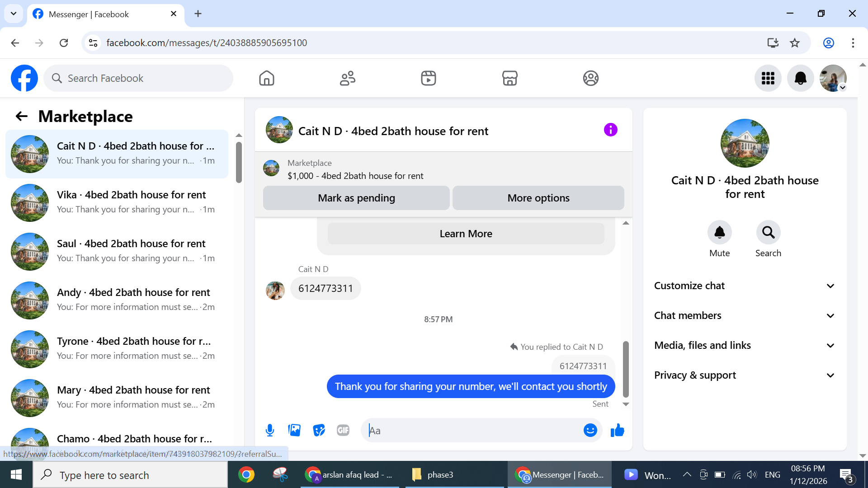Open Facebook notifications bell

[x=800, y=78]
